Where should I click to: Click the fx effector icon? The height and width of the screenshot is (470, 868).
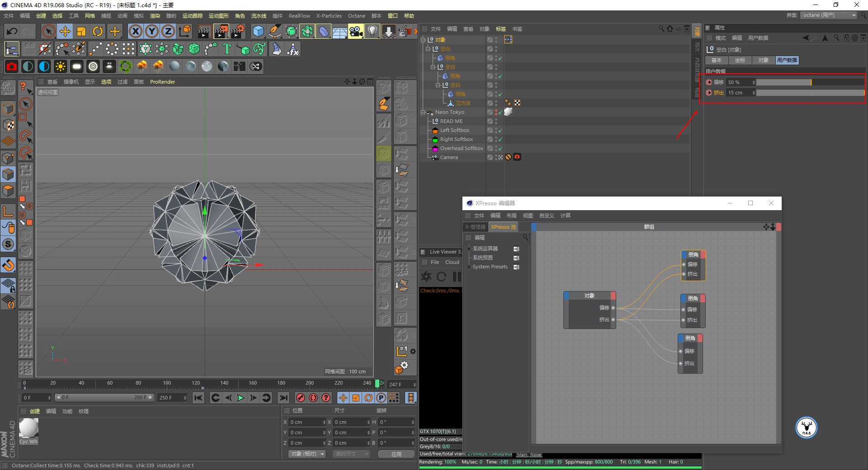click(x=293, y=49)
